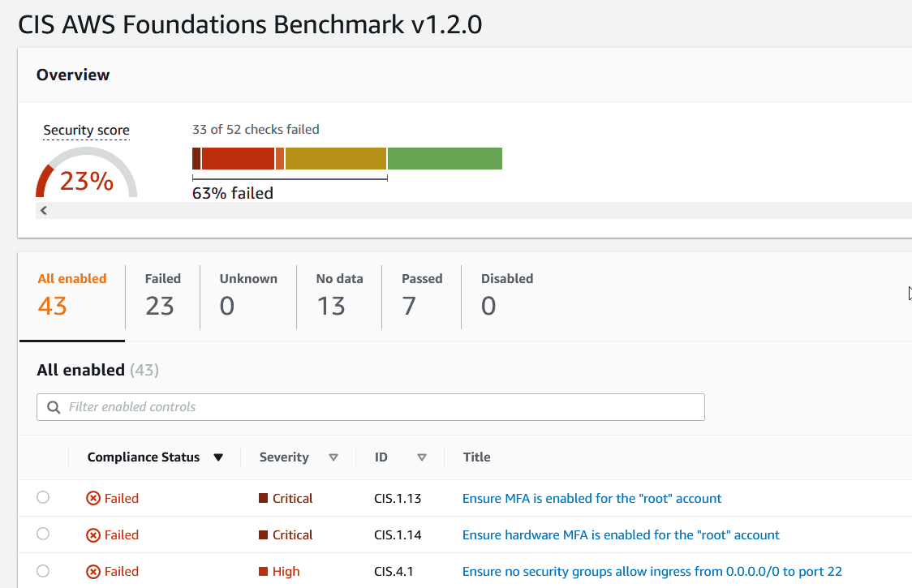
Task: Click the red high-severity segment of checks bar
Action: (238, 159)
